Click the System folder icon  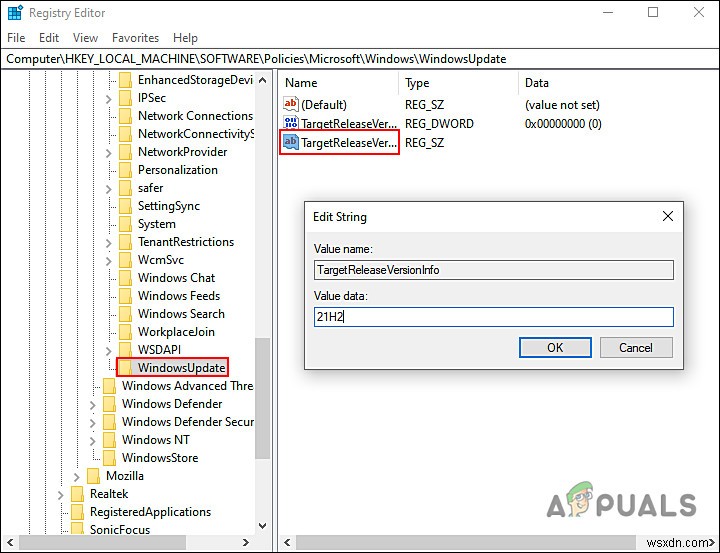[x=125, y=224]
